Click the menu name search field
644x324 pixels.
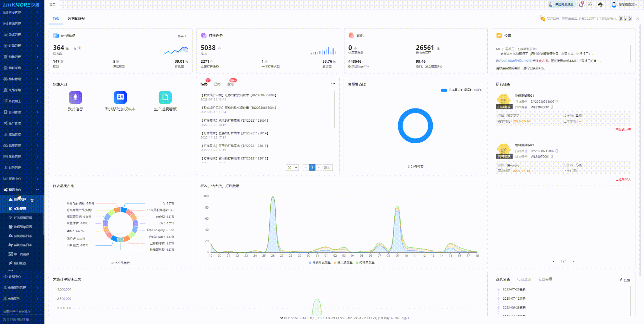coord(22,311)
